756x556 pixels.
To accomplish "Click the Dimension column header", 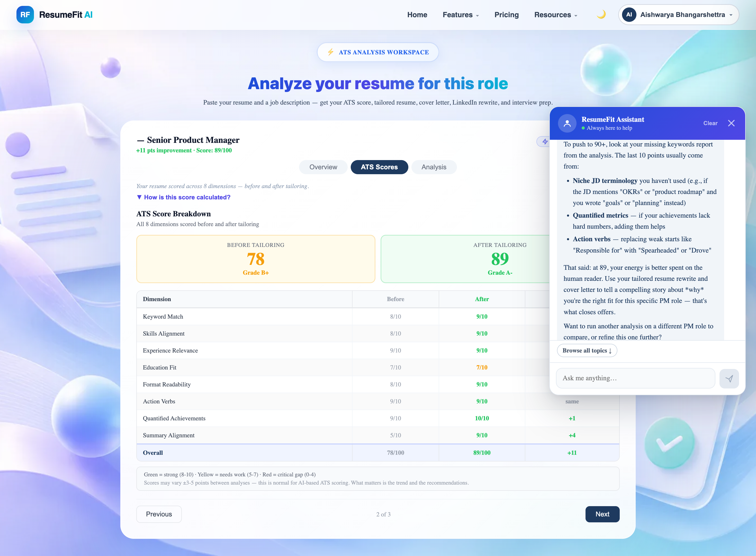I will tap(157, 299).
